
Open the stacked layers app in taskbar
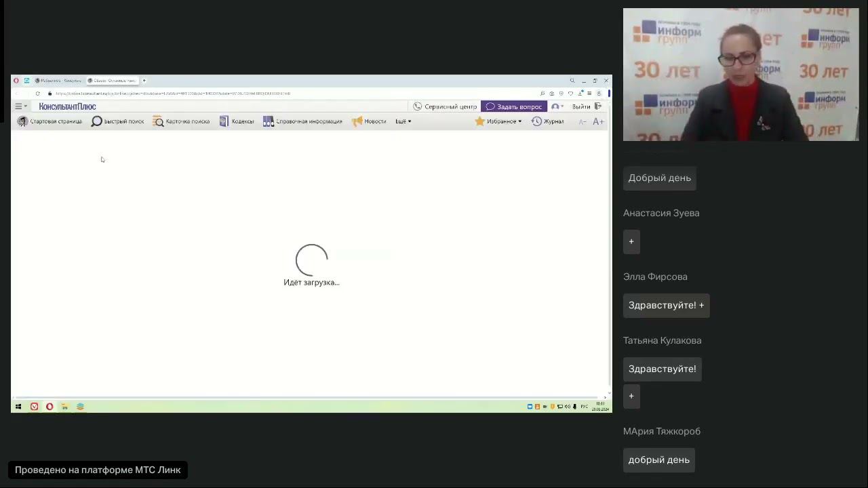80,407
